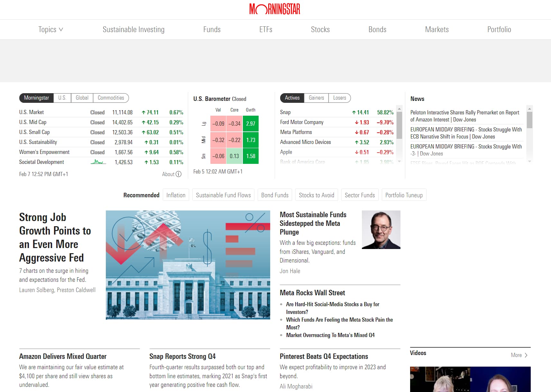Open the Strong Job Growth article headline
The height and width of the screenshot is (392, 551).
pyautogui.click(x=55, y=237)
